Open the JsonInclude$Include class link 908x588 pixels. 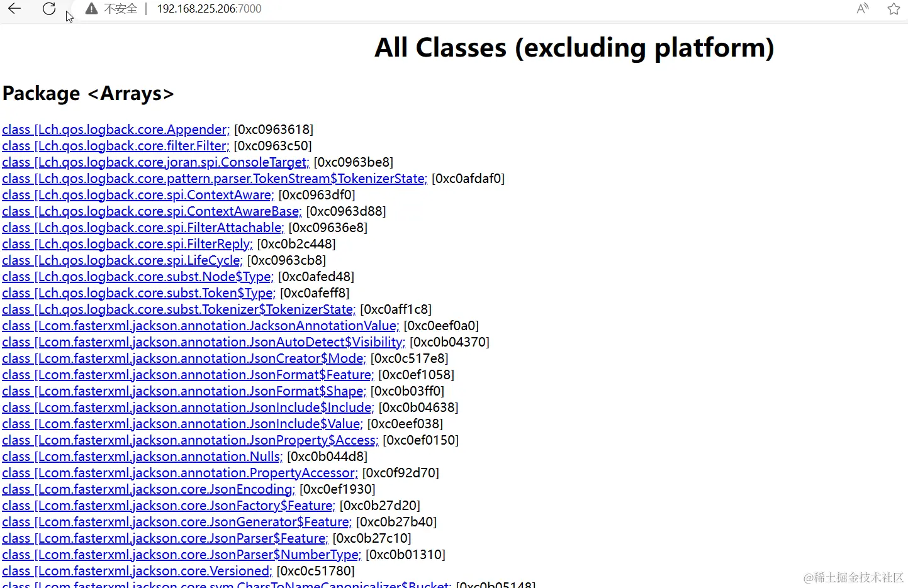pyautogui.click(x=188, y=408)
